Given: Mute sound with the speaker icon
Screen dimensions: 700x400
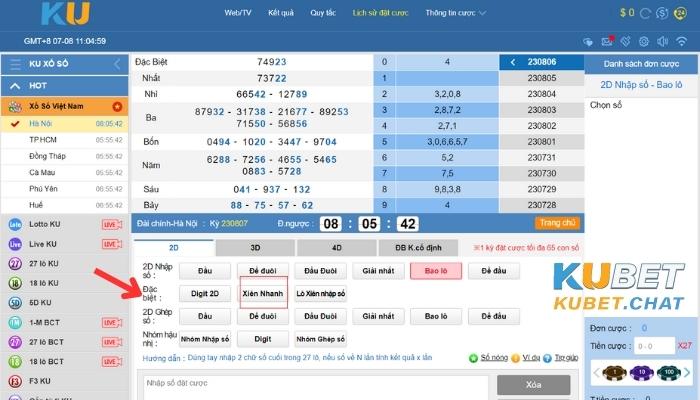Looking at the screenshot, I should pyautogui.click(x=662, y=42).
